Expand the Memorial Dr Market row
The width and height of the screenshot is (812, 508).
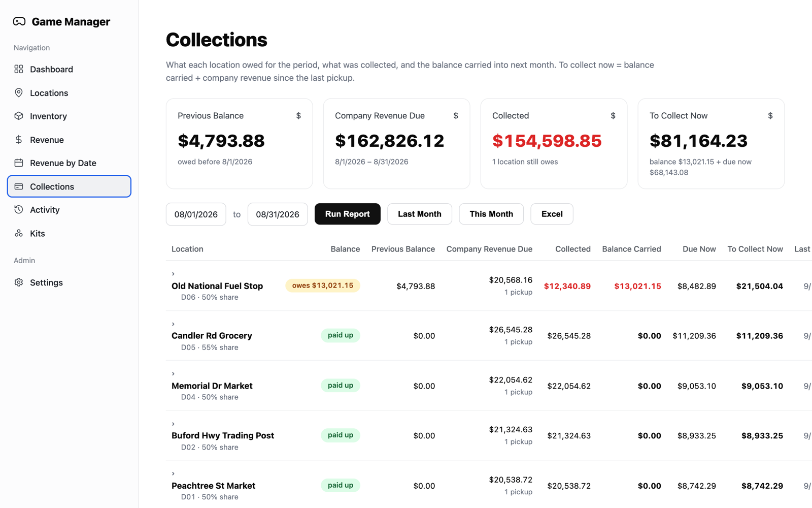[173, 373]
